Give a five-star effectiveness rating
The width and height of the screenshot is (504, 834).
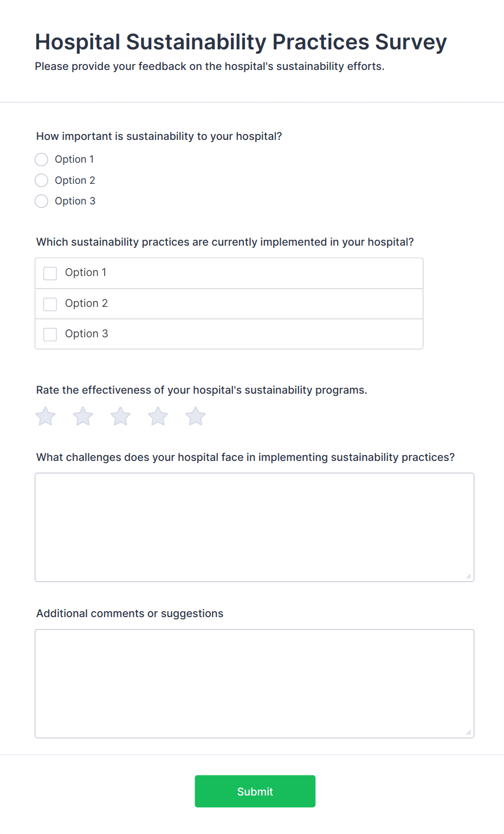[196, 416]
